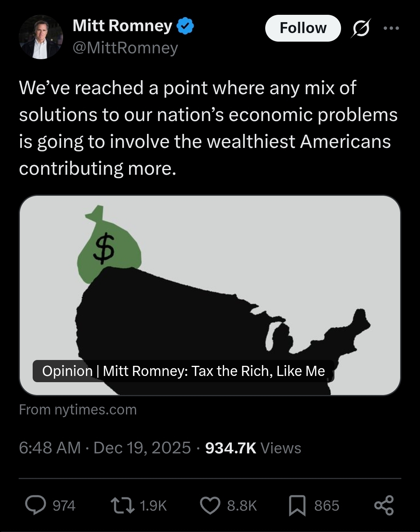Tap the repost arrows icon
This screenshot has width=420, height=532.
[122, 505]
